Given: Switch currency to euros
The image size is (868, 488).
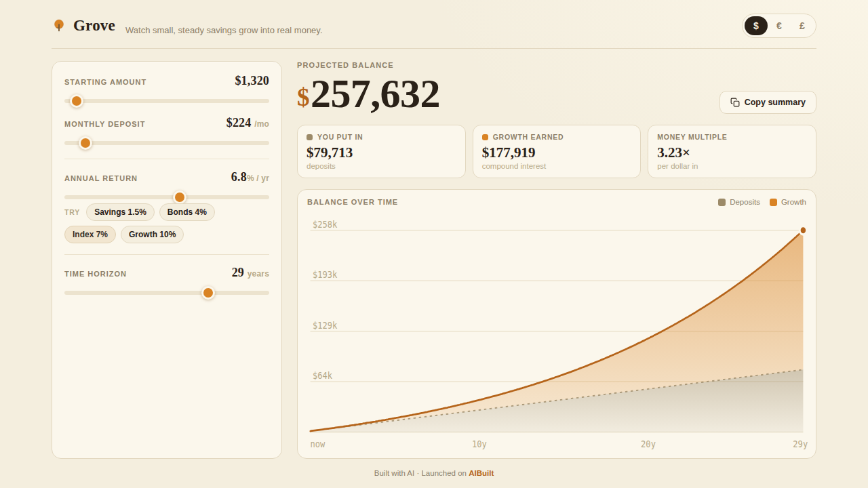Looking at the screenshot, I should click(x=779, y=26).
